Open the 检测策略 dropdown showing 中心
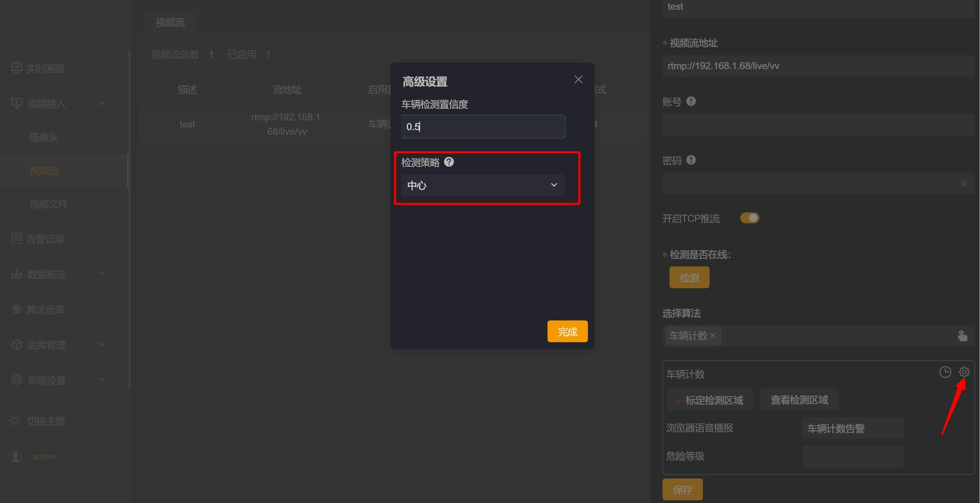Image resolution: width=980 pixels, height=503 pixels. pyautogui.click(x=482, y=185)
